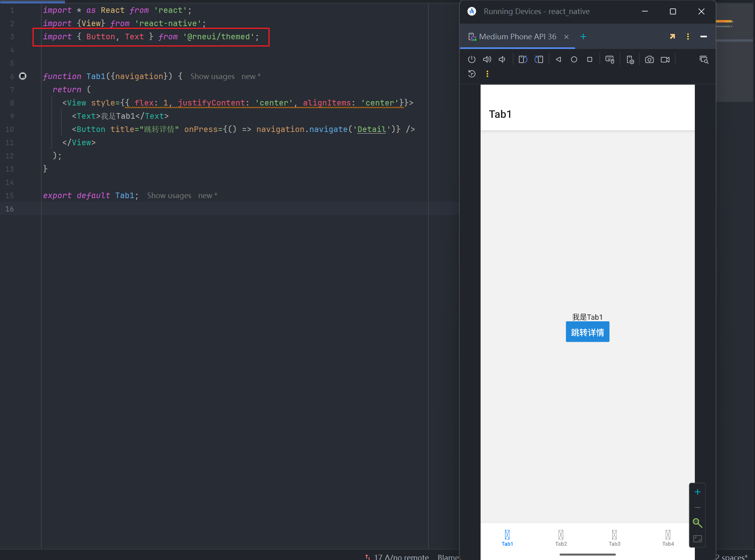Click the gutter icon beside function Tab1
755x560 pixels.
(23, 76)
